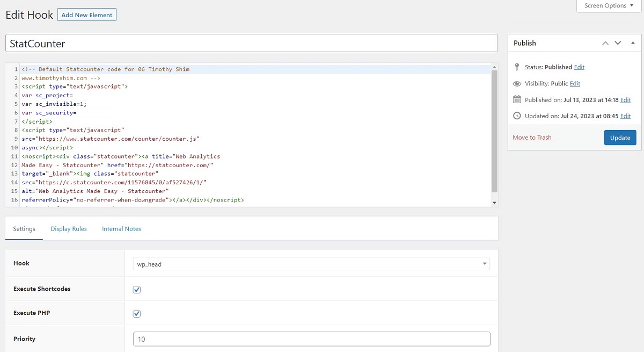The image size is (644, 352).
Task: Click the code editor vertical scrollbar thumb
Action: 494,132
